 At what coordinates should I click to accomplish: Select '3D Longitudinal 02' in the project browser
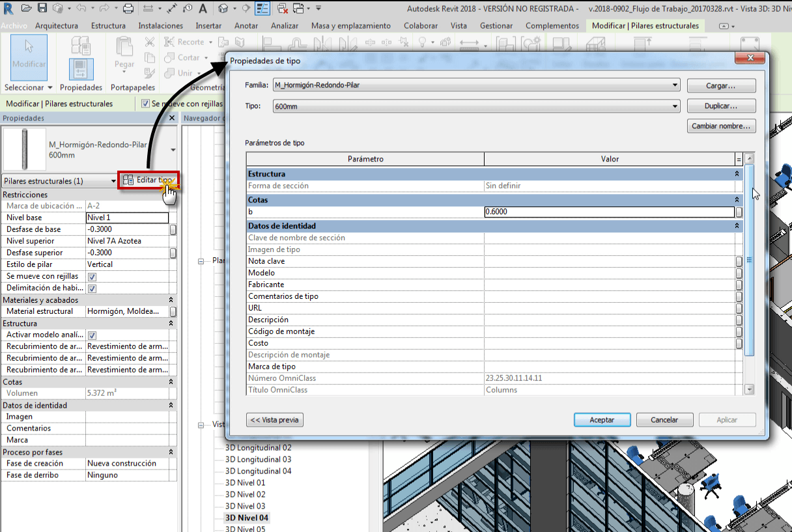pos(259,448)
